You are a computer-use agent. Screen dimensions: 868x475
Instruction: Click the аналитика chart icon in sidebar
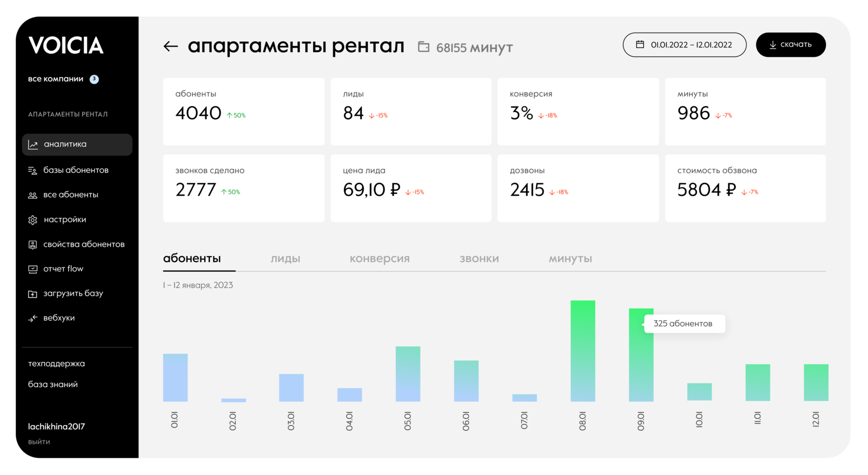point(33,145)
